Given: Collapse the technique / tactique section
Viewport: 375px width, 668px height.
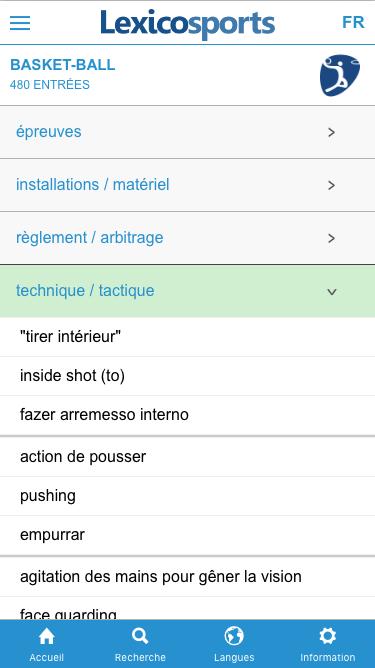Looking at the screenshot, I should [x=188, y=291].
